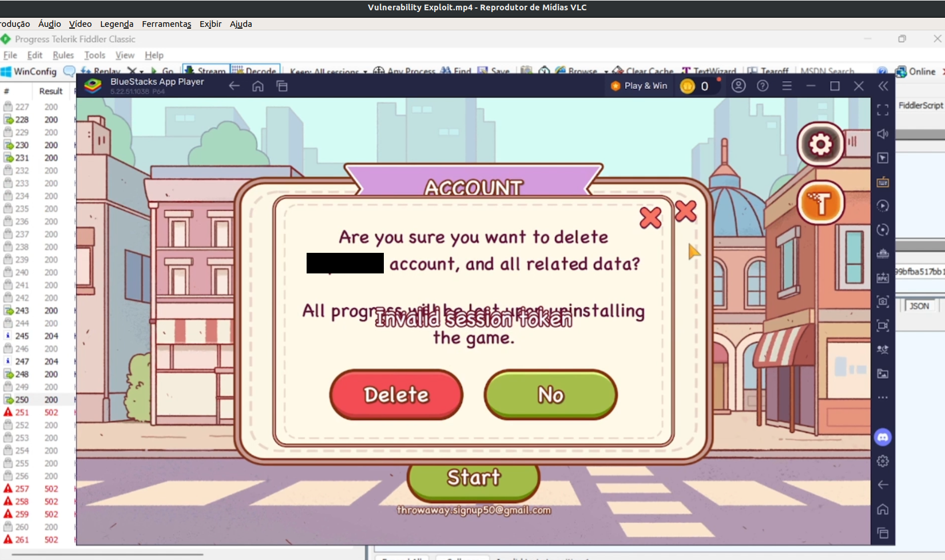Open VLC Áudio menu
Viewport: 945px width, 560px height.
[49, 23]
